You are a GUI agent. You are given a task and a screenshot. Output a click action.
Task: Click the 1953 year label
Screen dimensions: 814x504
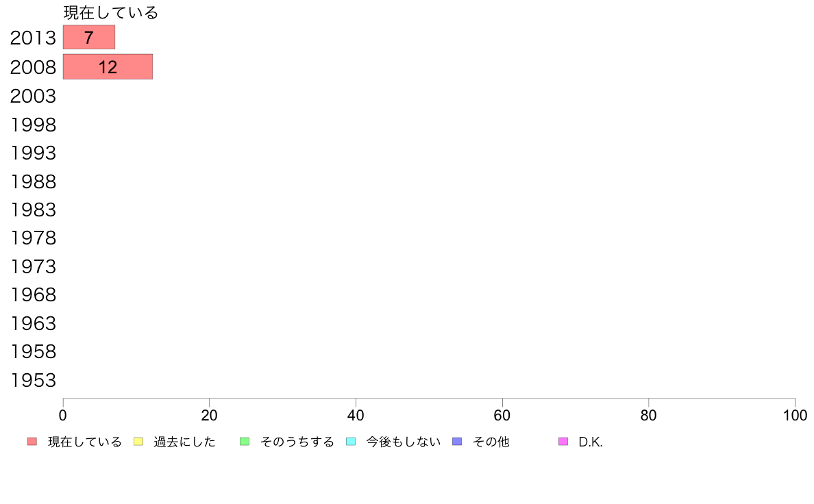pyautogui.click(x=33, y=380)
